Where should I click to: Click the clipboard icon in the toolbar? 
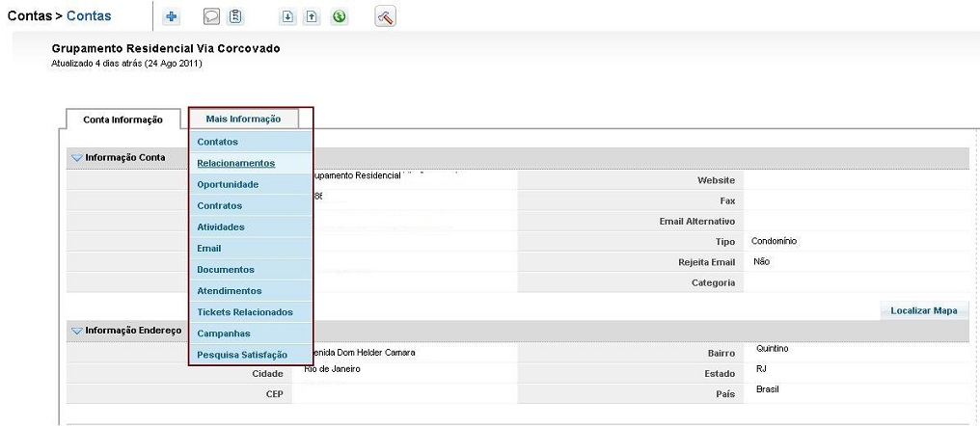pos(235,16)
